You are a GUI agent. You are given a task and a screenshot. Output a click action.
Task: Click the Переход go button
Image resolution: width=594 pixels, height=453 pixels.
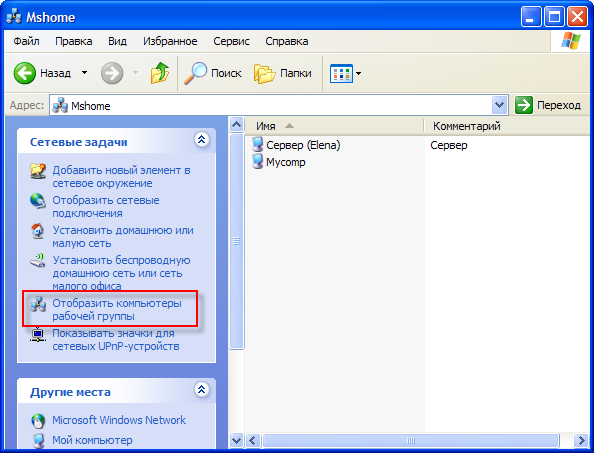(x=548, y=105)
